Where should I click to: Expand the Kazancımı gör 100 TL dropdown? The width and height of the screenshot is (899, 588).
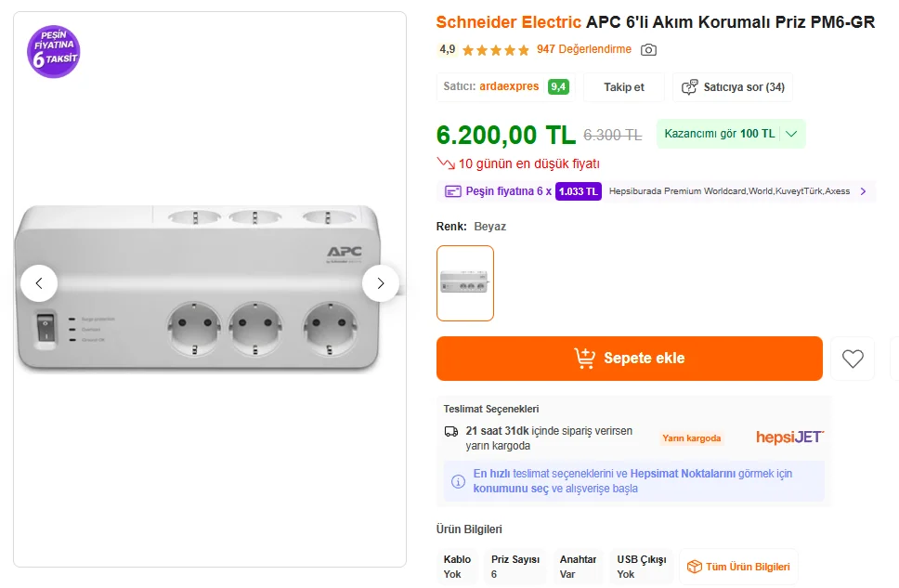click(x=791, y=134)
